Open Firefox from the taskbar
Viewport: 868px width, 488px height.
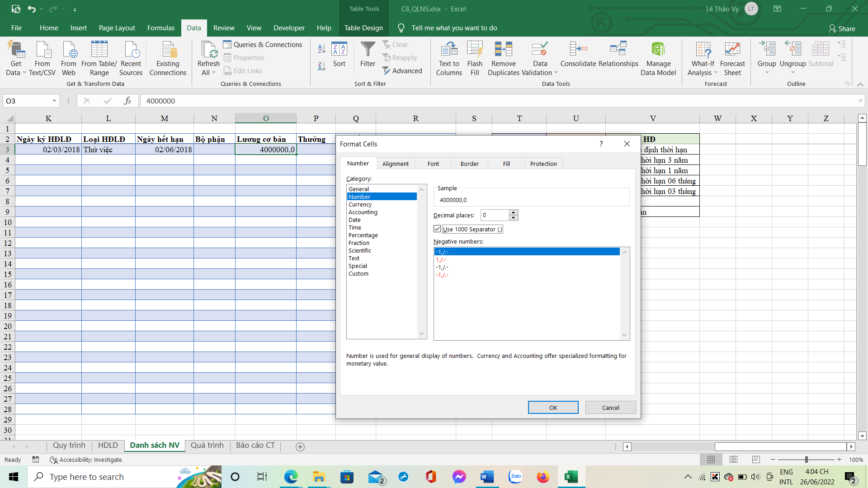[543, 477]
